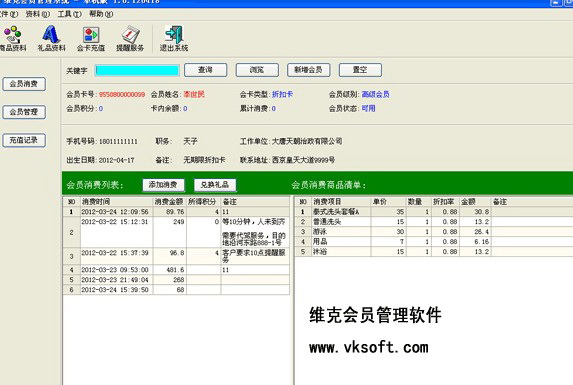Click birth date 2012-04-17
The image size is (573, 385).
(116, 160)
